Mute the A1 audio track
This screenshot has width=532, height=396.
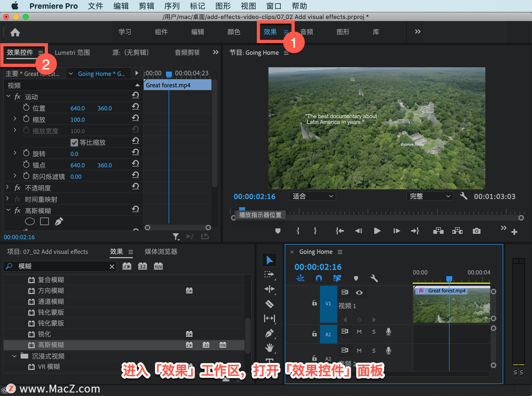click(359, 332)
